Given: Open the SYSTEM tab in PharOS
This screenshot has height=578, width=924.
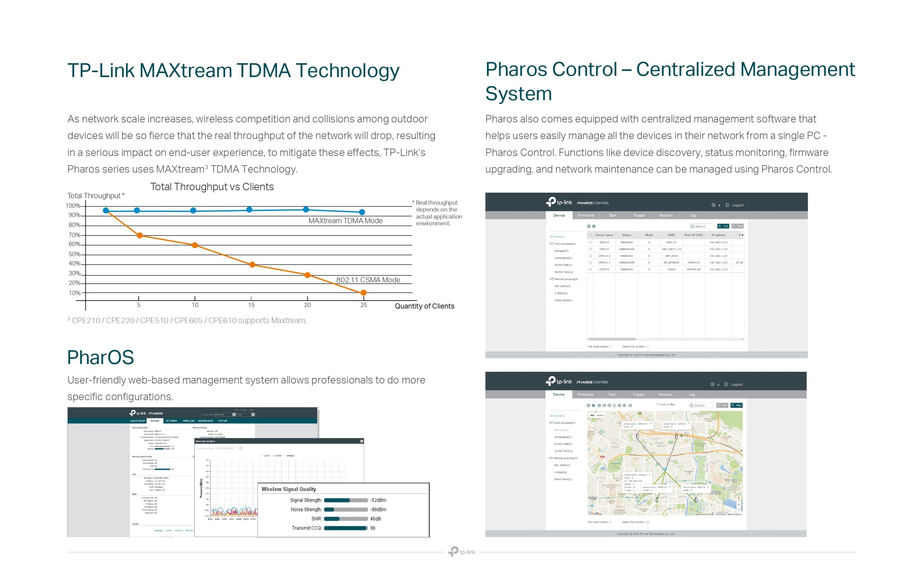Looking at the screenshot, I should point(223,421).
